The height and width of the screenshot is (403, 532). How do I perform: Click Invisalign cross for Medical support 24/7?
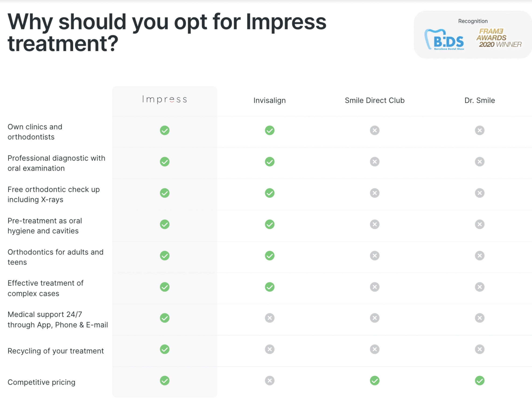tap(269, 318)
